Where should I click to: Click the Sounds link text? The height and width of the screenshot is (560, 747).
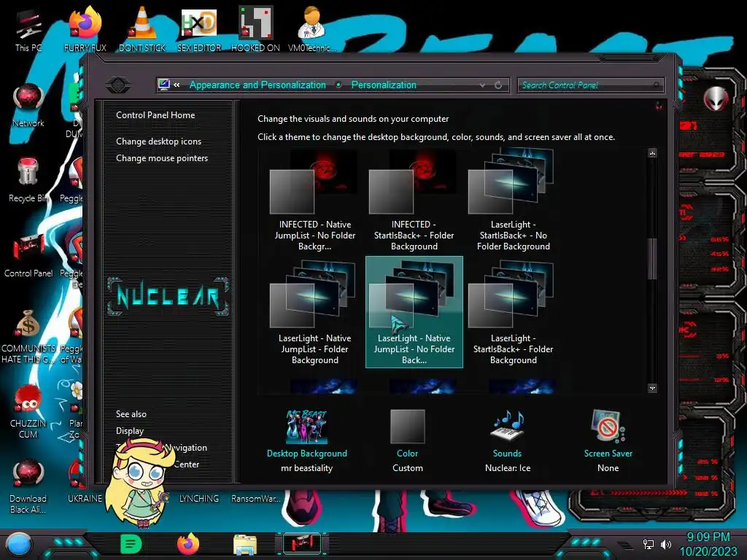click(507, 454)
